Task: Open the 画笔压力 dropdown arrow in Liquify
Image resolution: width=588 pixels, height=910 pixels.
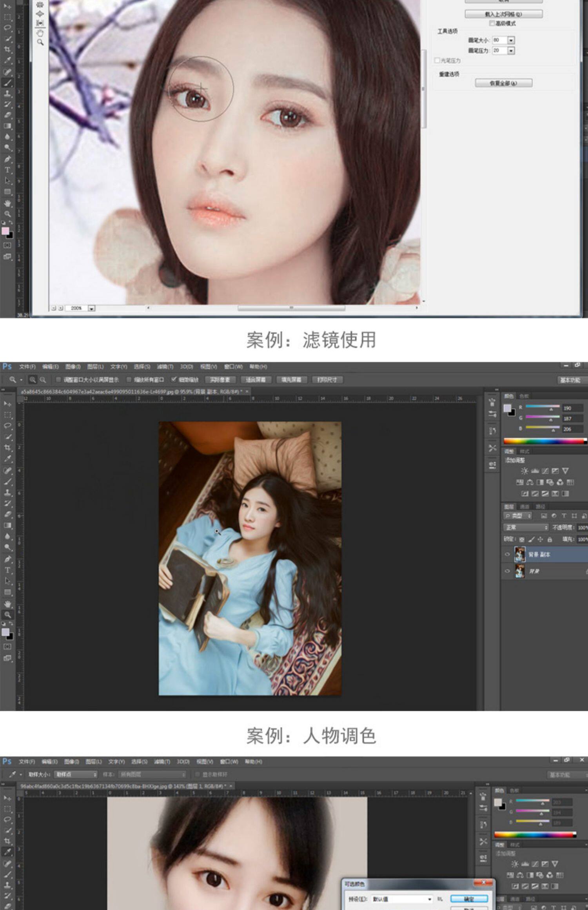Action: point(511,51)
